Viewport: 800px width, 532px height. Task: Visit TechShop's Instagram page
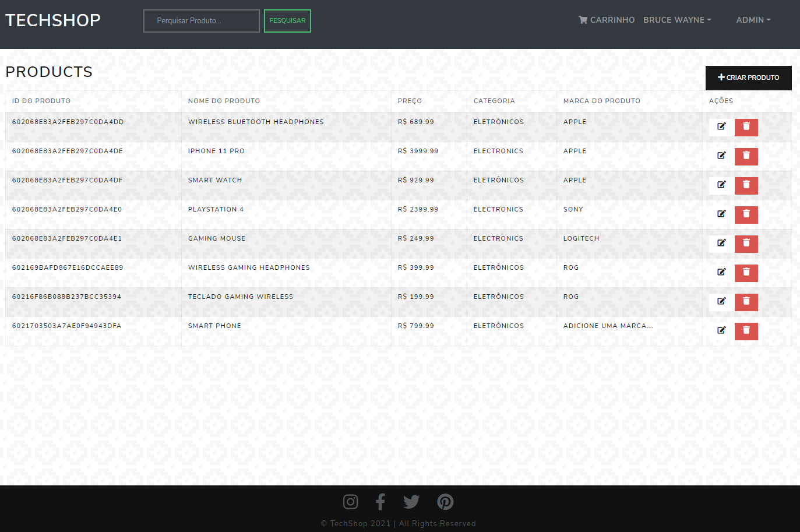[350, 502]
